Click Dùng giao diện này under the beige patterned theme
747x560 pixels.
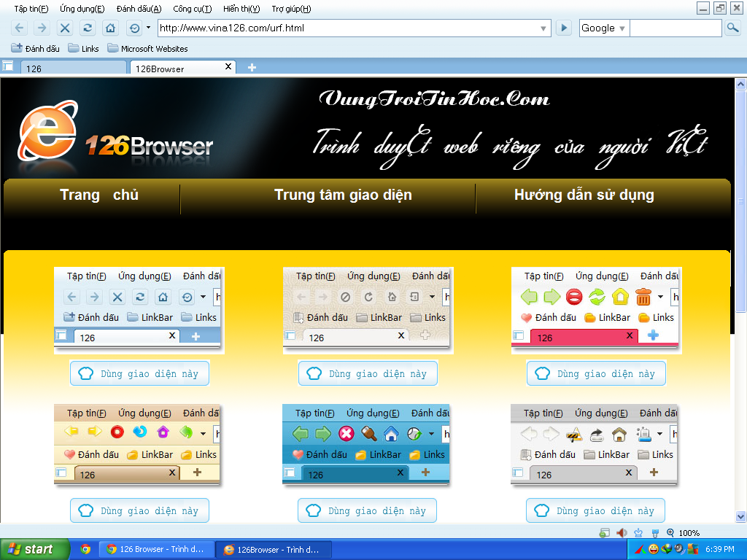(x=368, y=373)
